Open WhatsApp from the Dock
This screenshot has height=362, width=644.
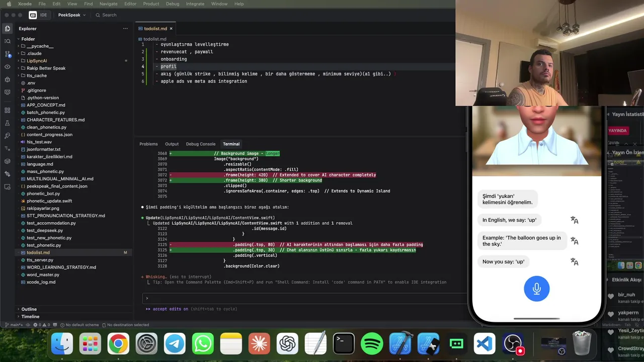click(x=203, y=344)
